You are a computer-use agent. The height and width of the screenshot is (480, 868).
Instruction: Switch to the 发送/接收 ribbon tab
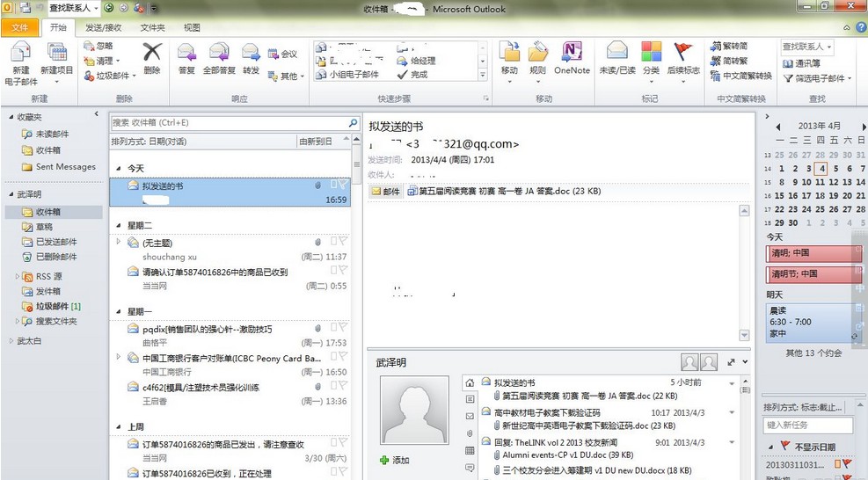pyautogui.click(x=103, y=27)
